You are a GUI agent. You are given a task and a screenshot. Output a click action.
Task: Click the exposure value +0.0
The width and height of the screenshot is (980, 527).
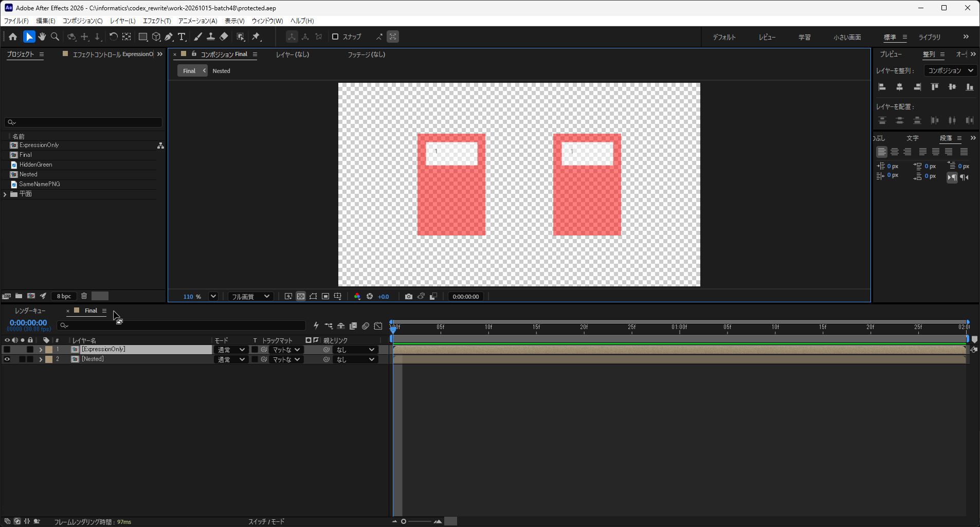click(x=384, y=297)
